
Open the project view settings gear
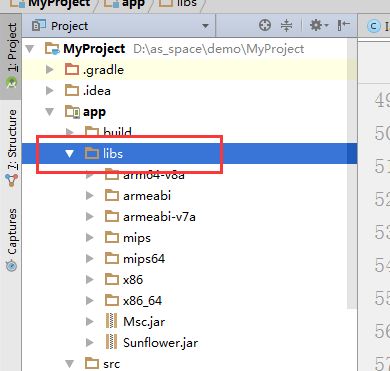click(319, 25)
